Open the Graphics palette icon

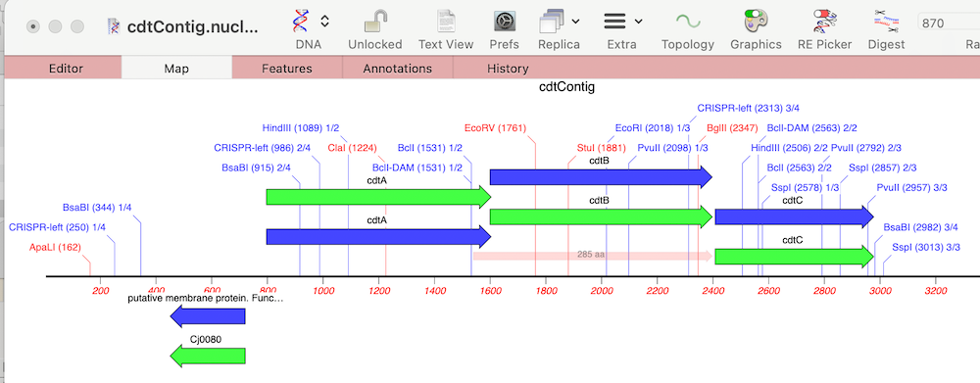(756, 22)
